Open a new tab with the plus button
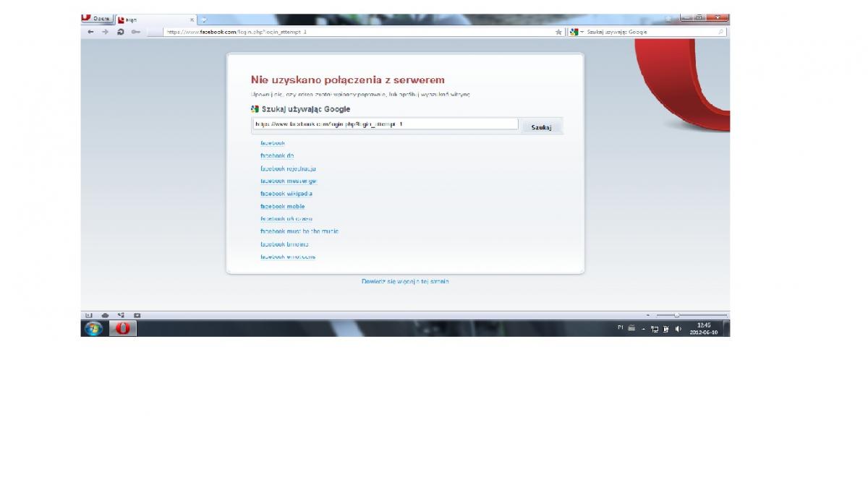This screenshot has height=488, width=868. pyautogui.click(x=205, y=20)
